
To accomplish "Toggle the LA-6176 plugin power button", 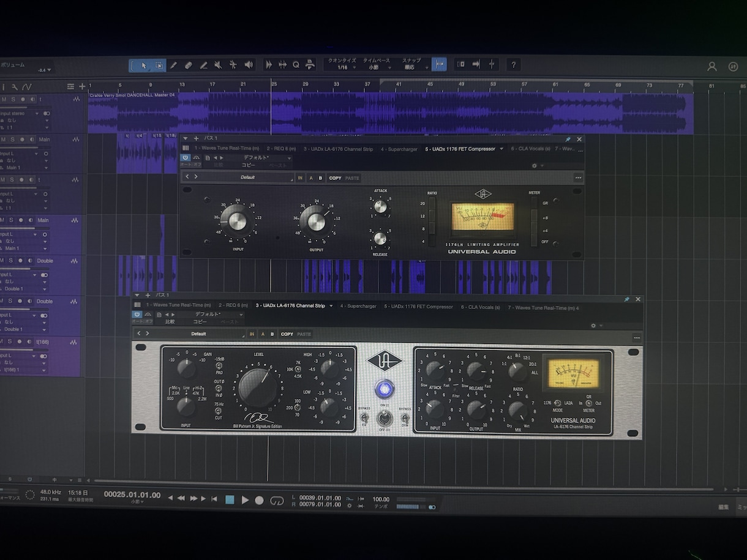I will click(137, 315).
